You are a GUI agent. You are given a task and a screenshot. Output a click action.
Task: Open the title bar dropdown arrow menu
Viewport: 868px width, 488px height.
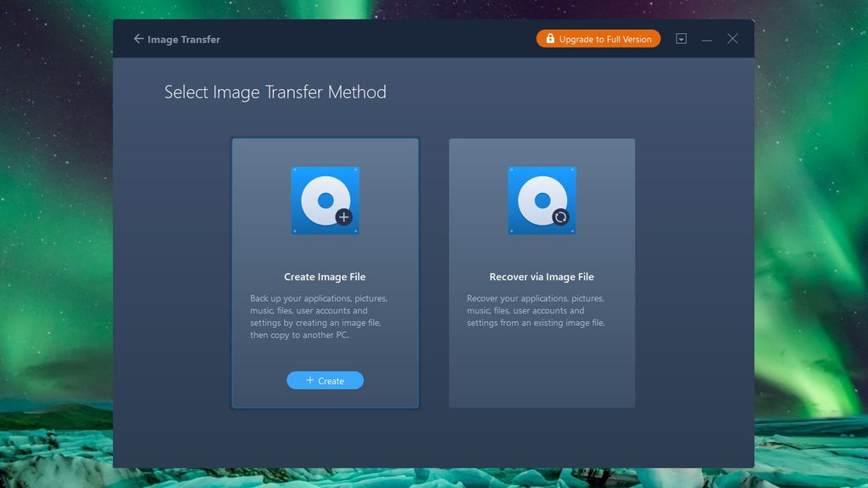pyautogui.click(x=682, y=38)
